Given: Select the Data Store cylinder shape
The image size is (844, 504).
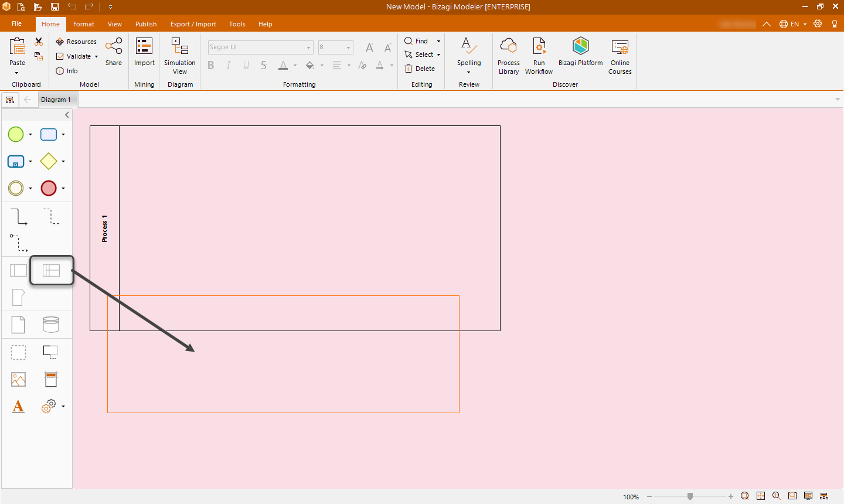Looking at the screenshot, I should [x=51, y=324].
